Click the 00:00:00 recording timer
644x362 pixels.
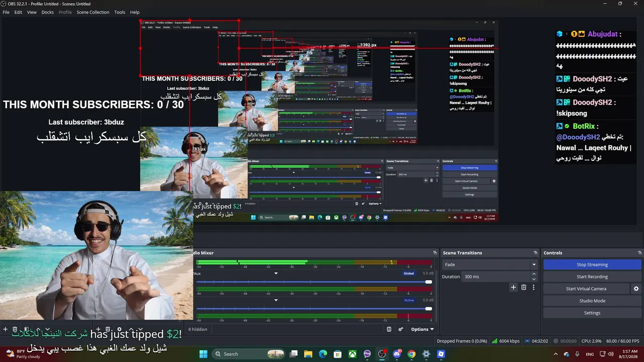pyautogui.click(x=564, y=341)
